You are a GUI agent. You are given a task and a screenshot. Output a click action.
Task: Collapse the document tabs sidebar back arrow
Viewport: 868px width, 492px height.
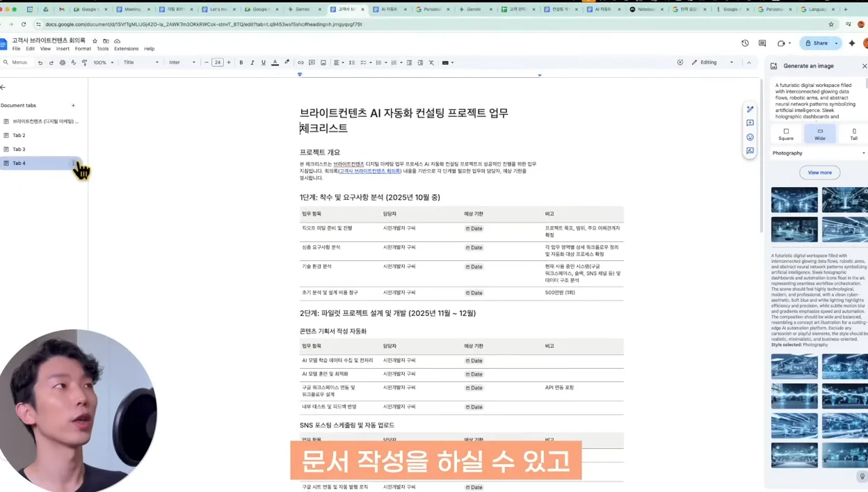click(3, 88)
